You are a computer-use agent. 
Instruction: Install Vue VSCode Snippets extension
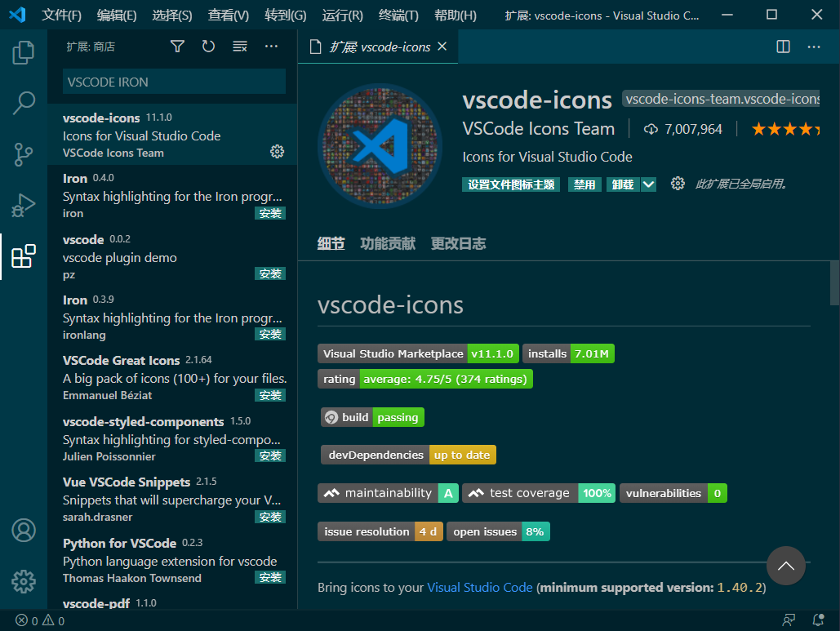coord(270,517)
